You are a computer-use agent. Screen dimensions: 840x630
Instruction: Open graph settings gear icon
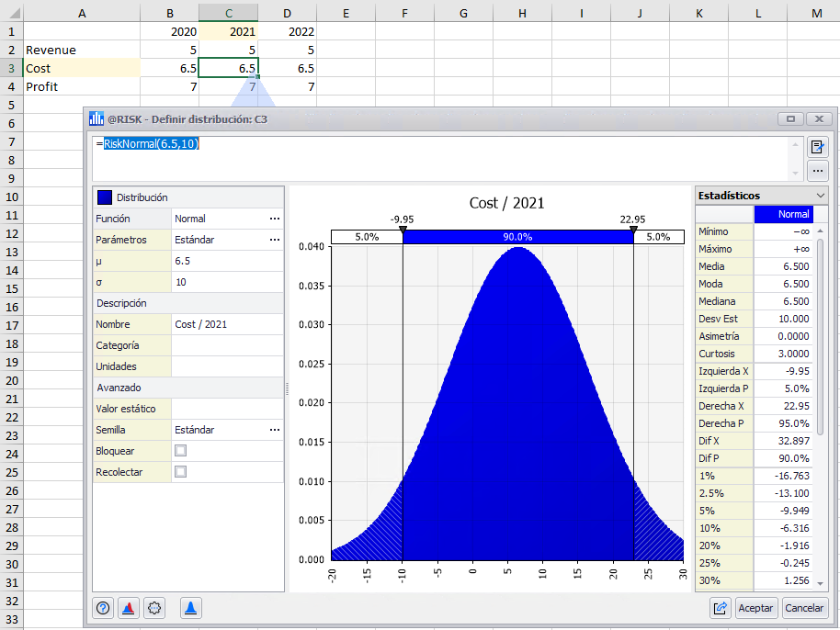tap(154, 608)
